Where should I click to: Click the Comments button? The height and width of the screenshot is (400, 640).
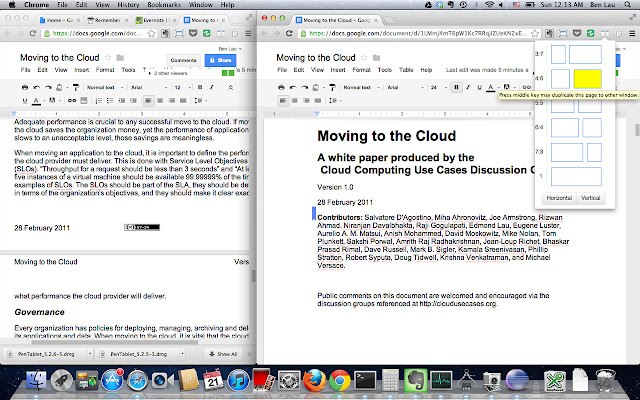click(184, 60)
